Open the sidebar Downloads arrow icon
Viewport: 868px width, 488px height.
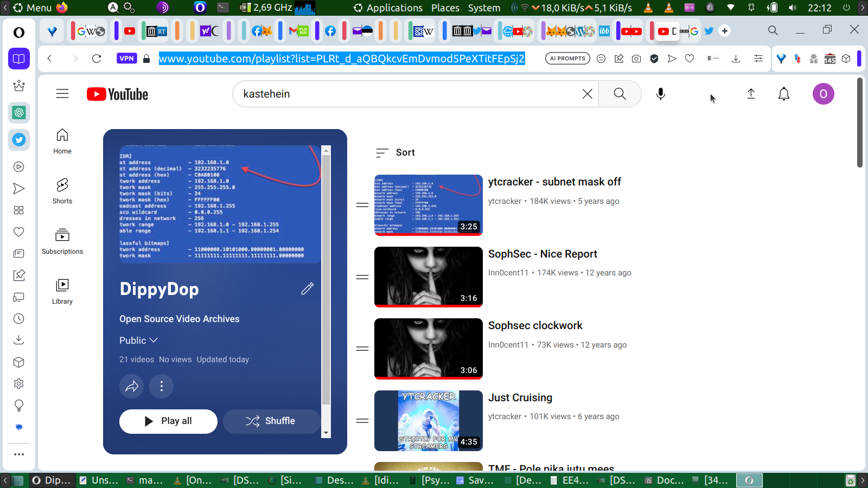click(19, 340)
